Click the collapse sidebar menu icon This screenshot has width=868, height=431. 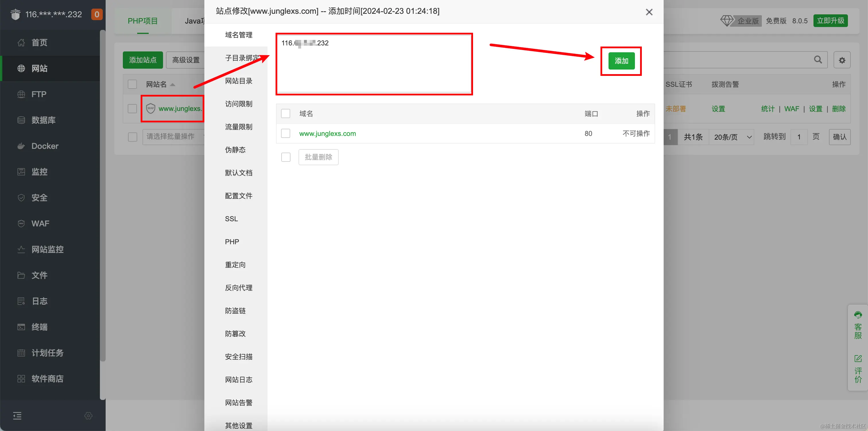(x=17, y=415)
